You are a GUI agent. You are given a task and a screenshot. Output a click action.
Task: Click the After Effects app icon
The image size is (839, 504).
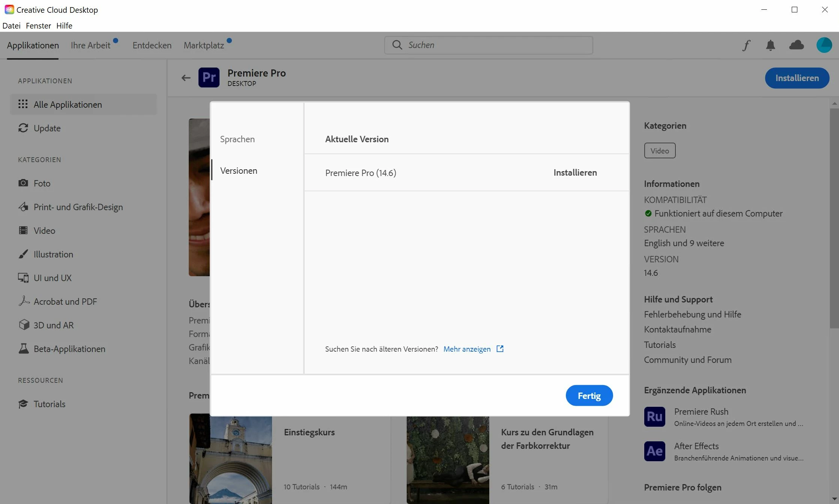point(654,451)
